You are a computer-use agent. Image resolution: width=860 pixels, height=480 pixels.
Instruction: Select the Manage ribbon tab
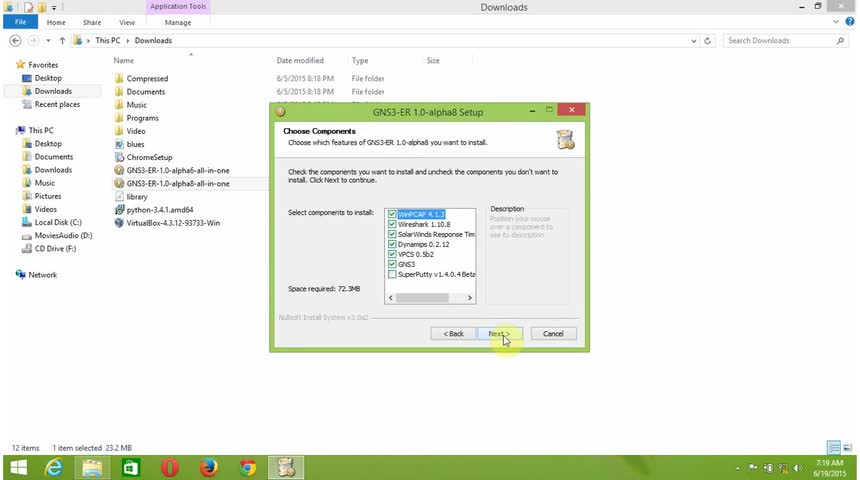(x=178, y=22)
